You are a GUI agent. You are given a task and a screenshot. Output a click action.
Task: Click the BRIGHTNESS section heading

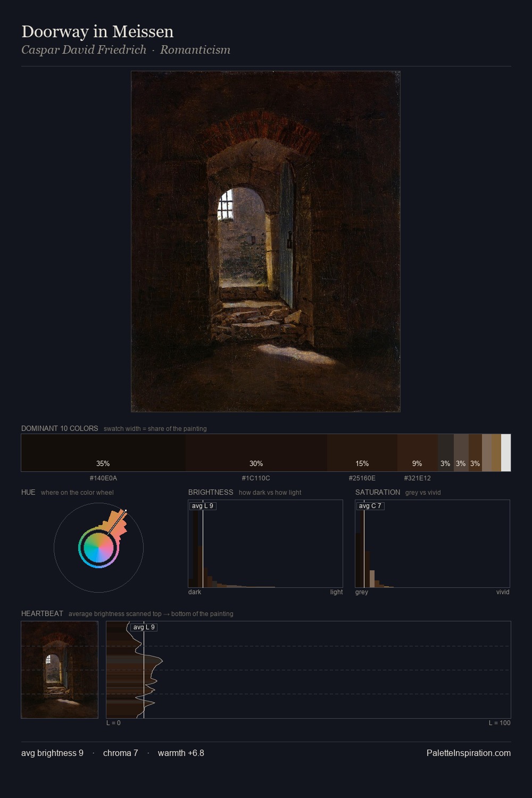(211, 492)
